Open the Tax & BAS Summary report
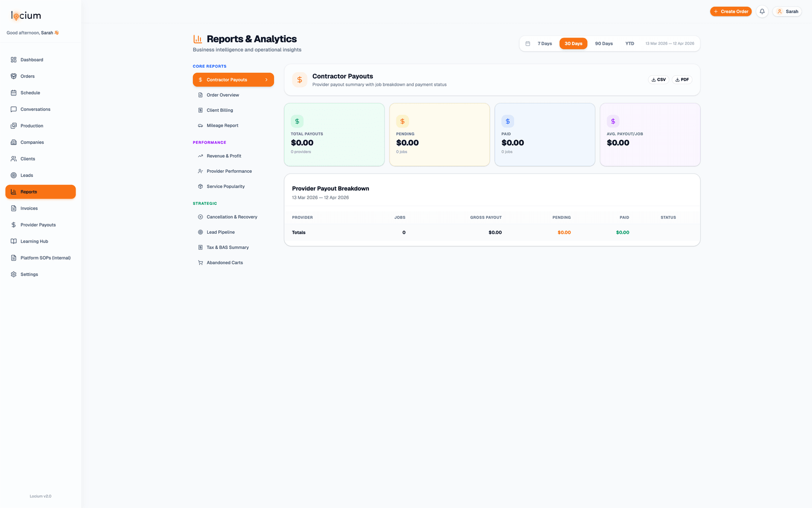The image size is (812, 508). 233,247
